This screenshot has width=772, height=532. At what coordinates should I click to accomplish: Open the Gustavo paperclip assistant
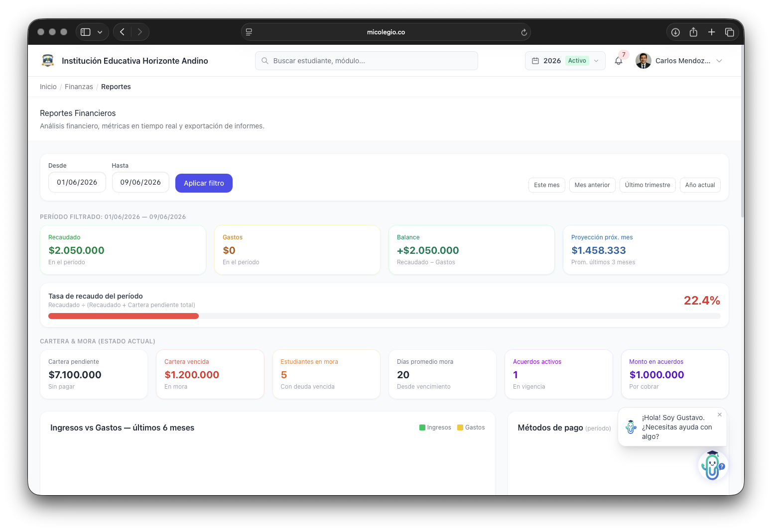(x=713, y=465)
